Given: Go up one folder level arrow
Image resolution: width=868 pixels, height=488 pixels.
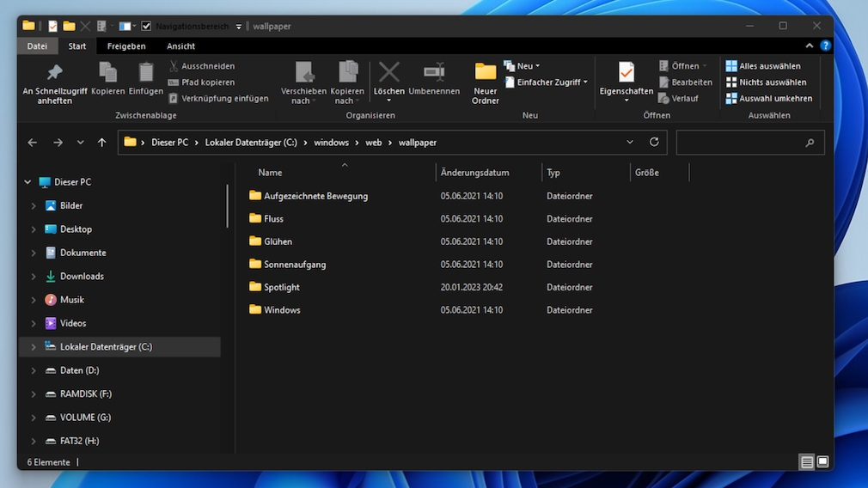Looking at the screenshot, I should pos(102,143).
